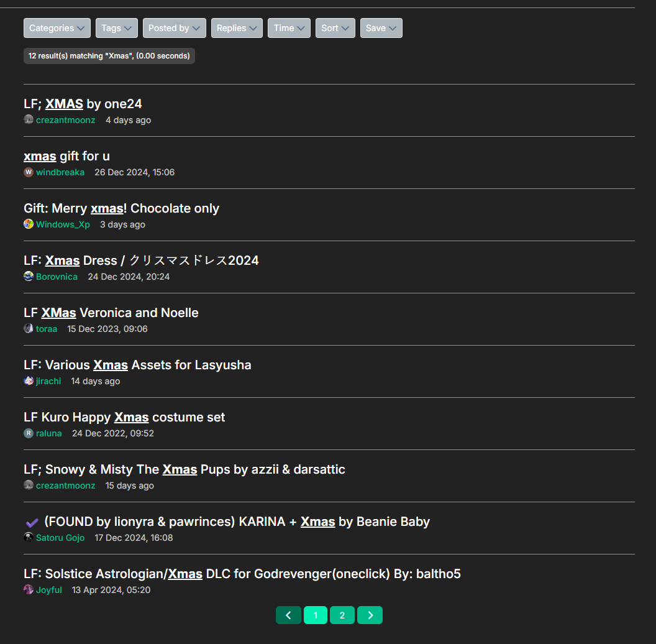
Task: Click crezantmoonz avatar on Snowy & Misty post
Action: tap(29, 485)
